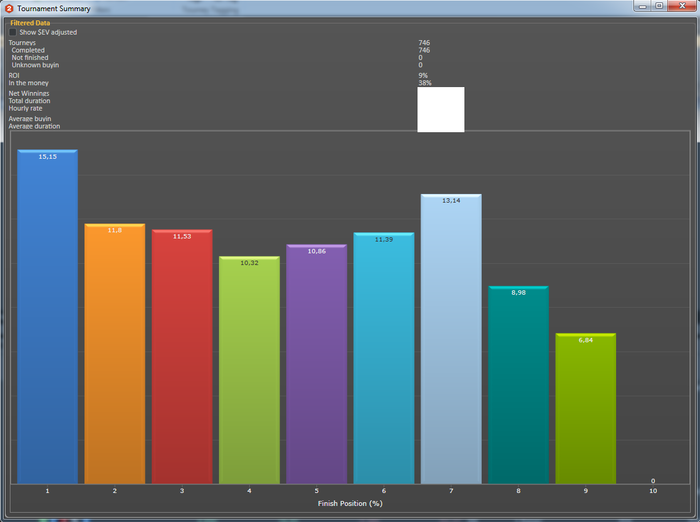This screenshot has height=522, width=700.
Task: Click the blue bar for finish position 1
Action: pyautogui.click(x=47, y=317)
